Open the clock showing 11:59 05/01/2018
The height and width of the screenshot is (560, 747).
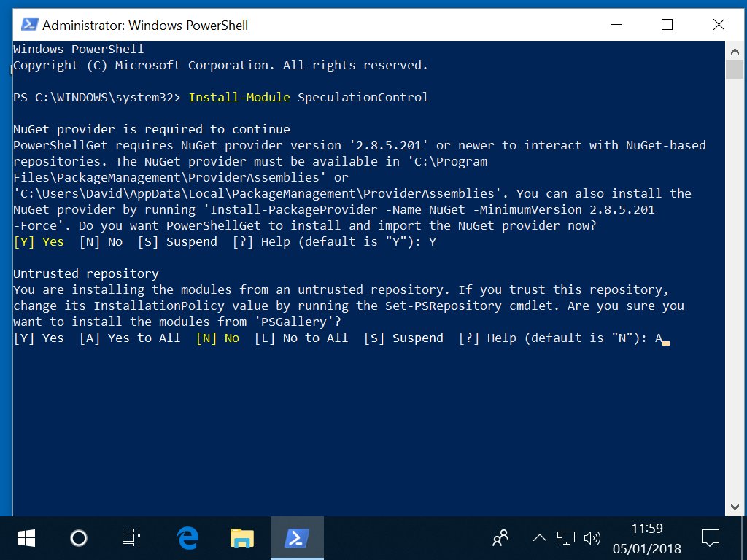click(x=646, y=538)
